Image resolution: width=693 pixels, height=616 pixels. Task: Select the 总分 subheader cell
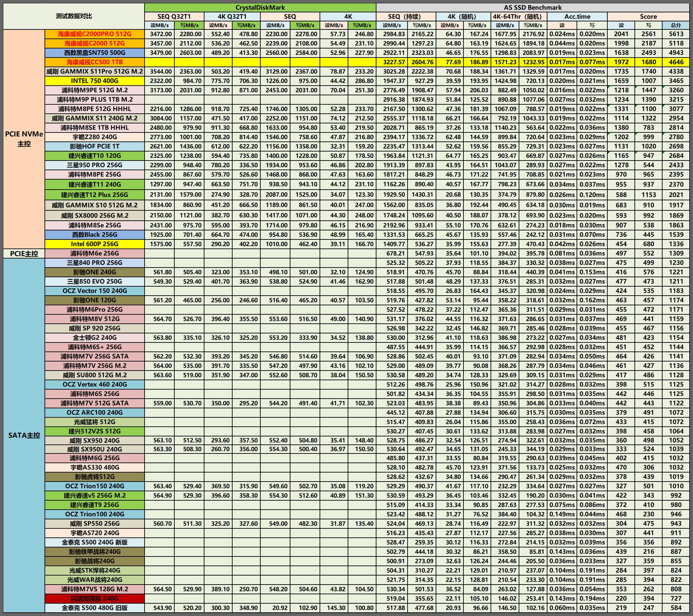tap(676, 25)
